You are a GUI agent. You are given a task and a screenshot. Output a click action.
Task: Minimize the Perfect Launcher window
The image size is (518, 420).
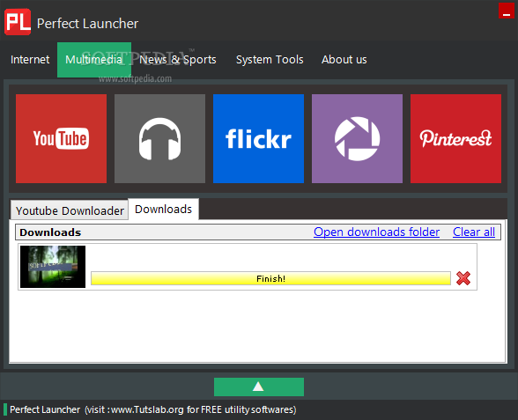[x=506, y=11]
